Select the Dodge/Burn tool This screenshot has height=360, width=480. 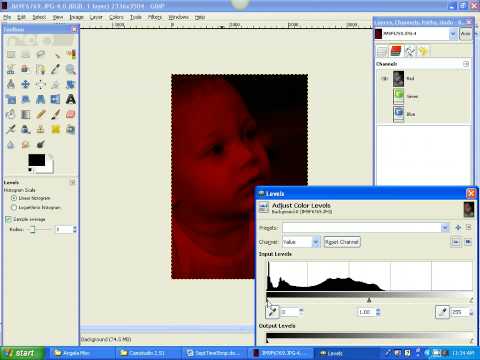[x=40, y=144]
